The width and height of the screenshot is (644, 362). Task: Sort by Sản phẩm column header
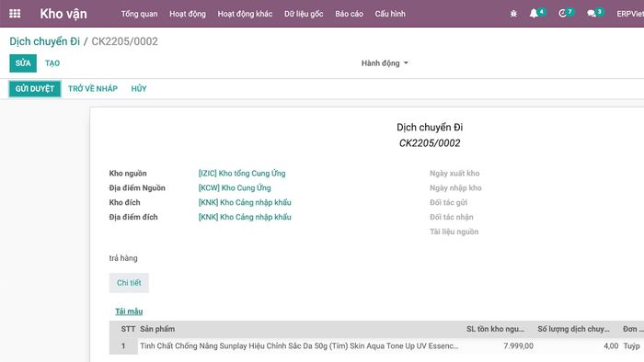point(157,329)
